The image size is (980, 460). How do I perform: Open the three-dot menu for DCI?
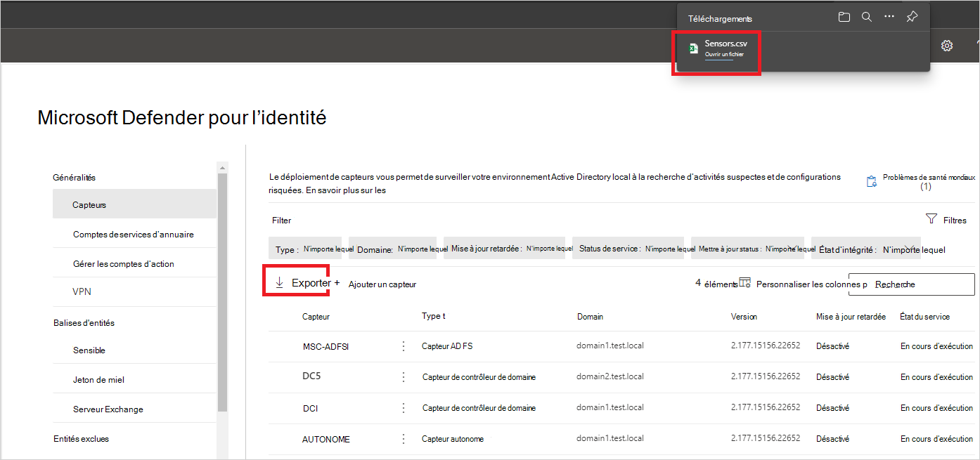(404, 408)
